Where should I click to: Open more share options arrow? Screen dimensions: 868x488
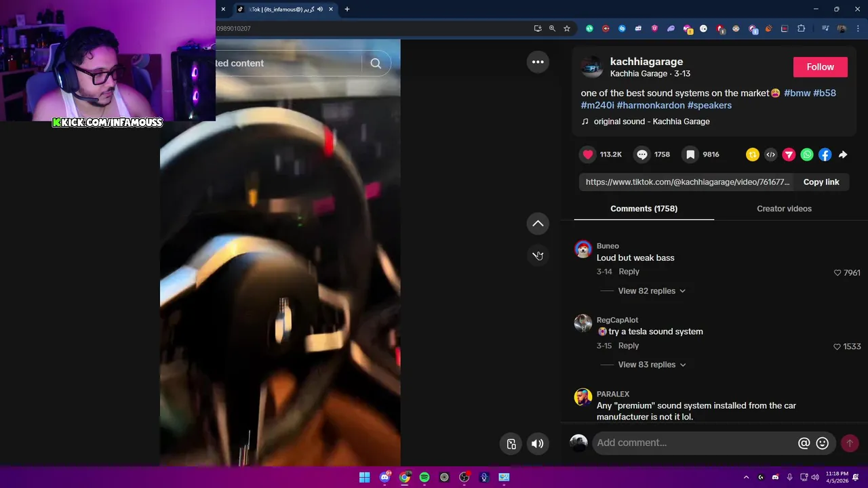(x=843, y=155)
